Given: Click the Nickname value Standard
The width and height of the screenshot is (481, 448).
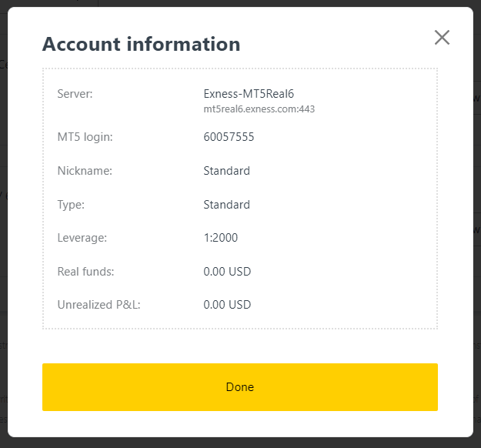Looking at the screenshot, I should (x=226, y=171).
